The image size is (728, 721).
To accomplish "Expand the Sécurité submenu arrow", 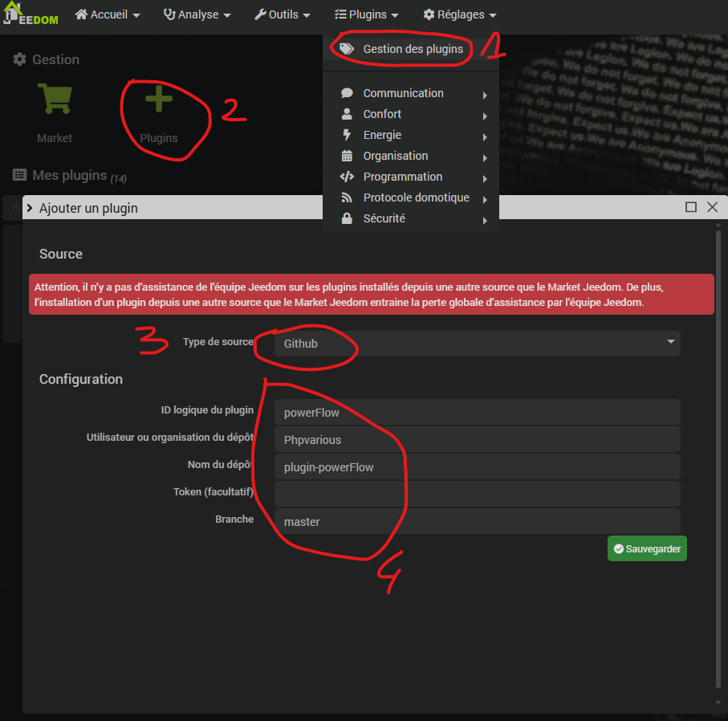I will (x=485, y=221).
